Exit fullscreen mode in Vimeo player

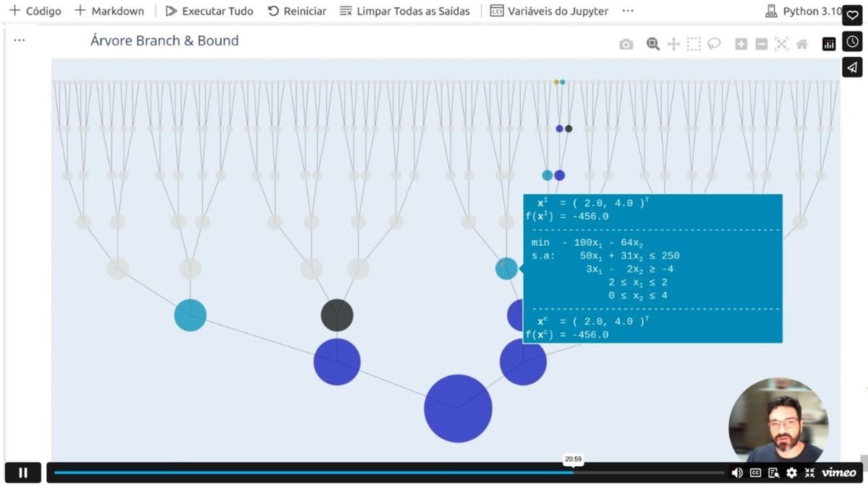coord(809,473)
